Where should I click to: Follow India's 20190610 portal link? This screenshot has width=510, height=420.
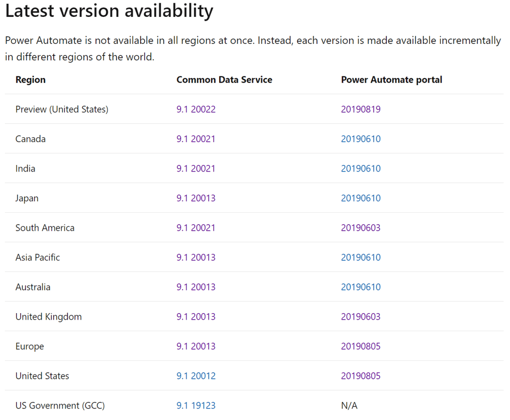[361, 169]
